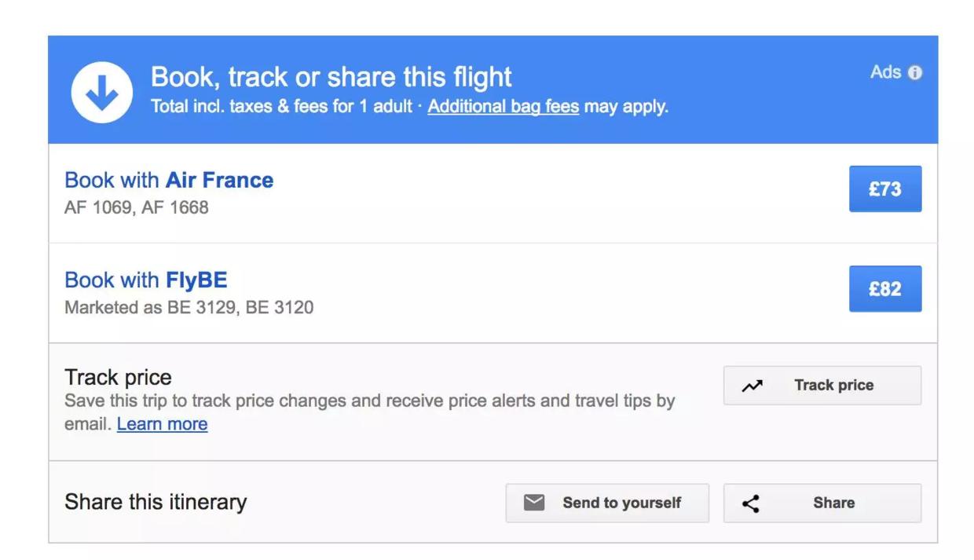Screen dimensions: 974x560
Task: Click the 'Marketed as BE 3129, BE 3120' text
Action: click(189, 307)
